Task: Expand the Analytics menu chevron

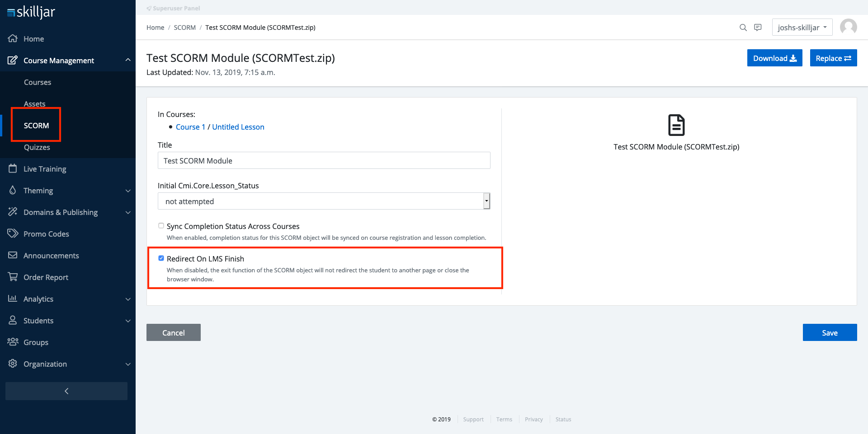Action: (x=128, y=299)
